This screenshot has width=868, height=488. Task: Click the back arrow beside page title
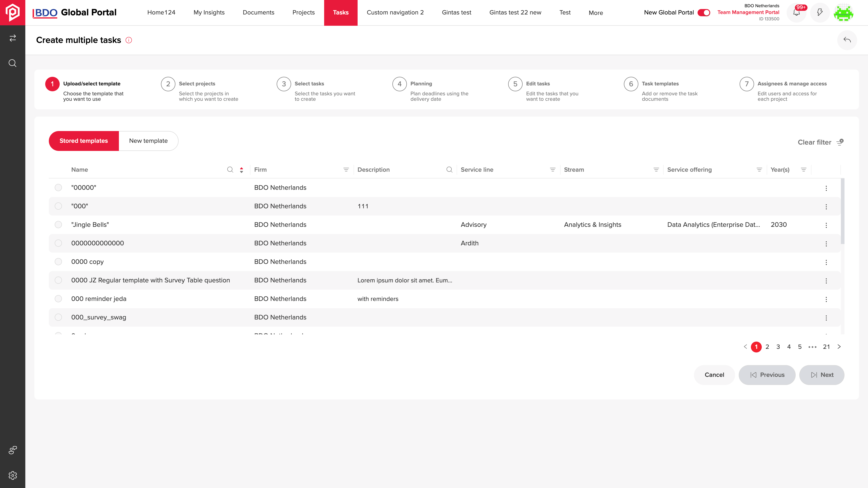[847, 40]
